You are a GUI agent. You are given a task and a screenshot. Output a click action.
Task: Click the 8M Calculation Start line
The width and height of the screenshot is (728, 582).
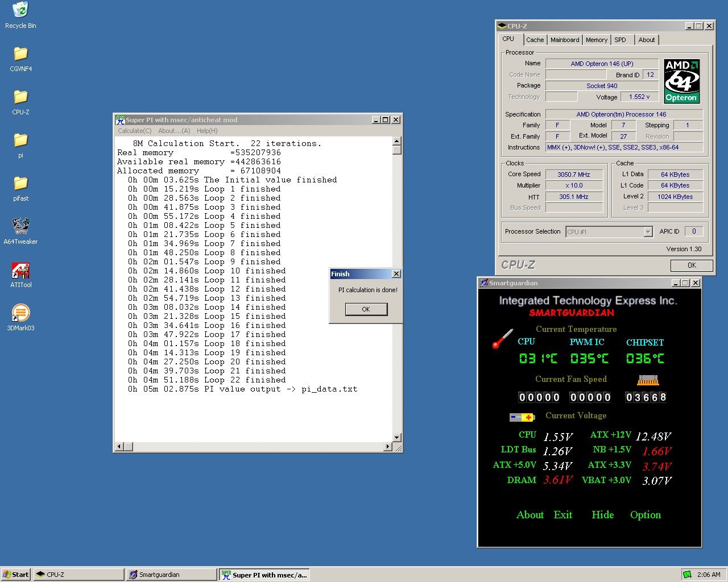tap(227, 144)
